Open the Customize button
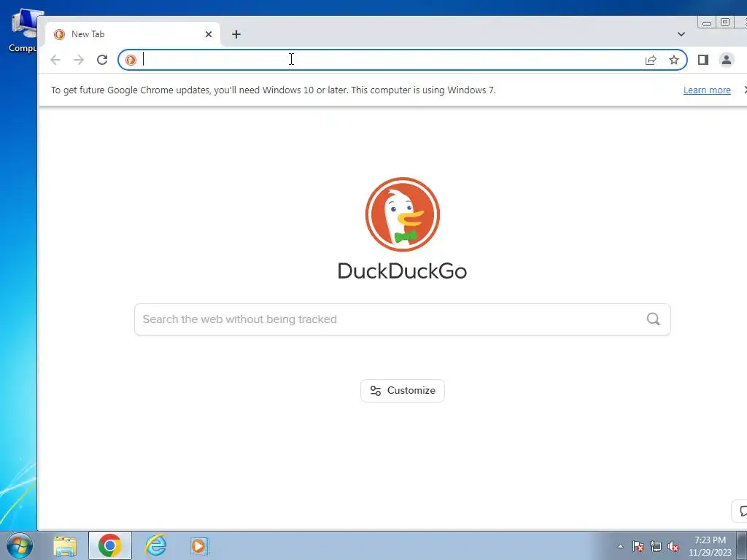This screenshot has height=560, width=747. (403, 391)
